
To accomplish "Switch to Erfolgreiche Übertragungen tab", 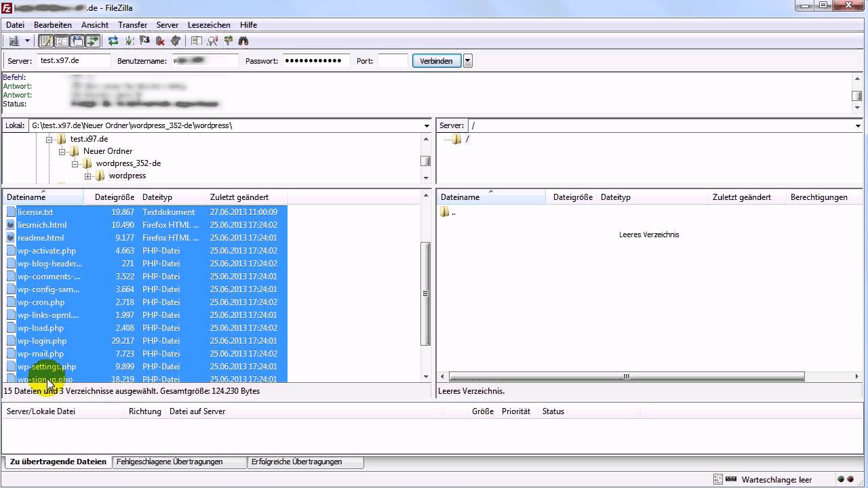I will point(305,462).
